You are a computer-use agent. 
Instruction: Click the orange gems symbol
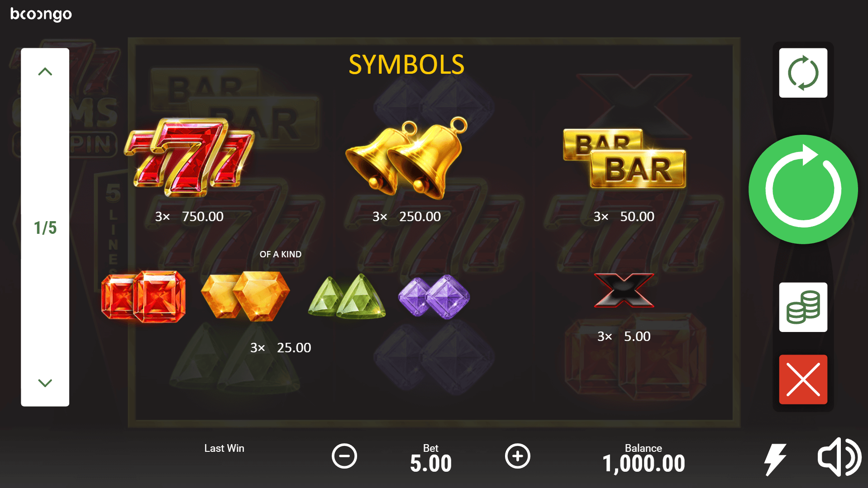pyautogui.click(x=245, y=296)
